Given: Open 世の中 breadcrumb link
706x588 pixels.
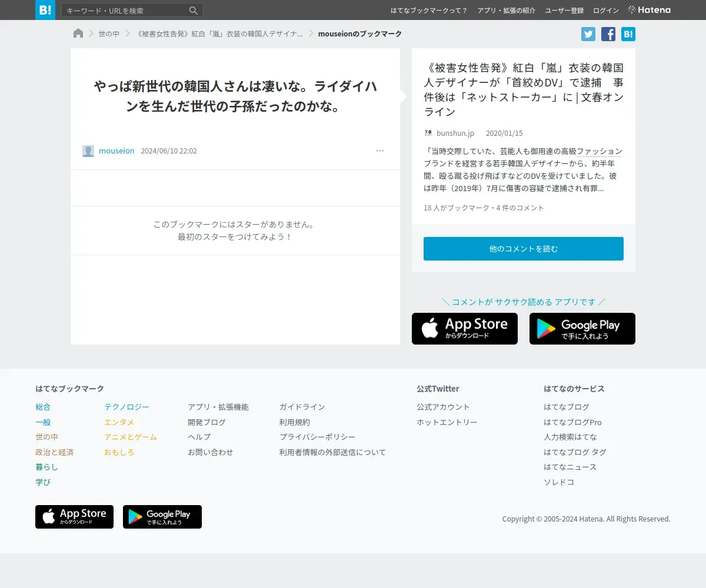Looking at the screenshot, I should pyautogui.click(x=109, y=34).
